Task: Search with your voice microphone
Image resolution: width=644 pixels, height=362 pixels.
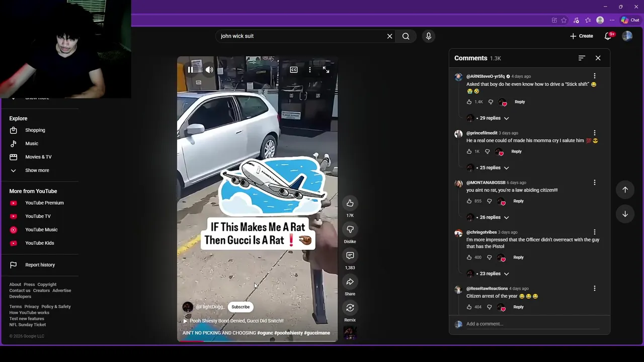Action: tap(429, 36)
